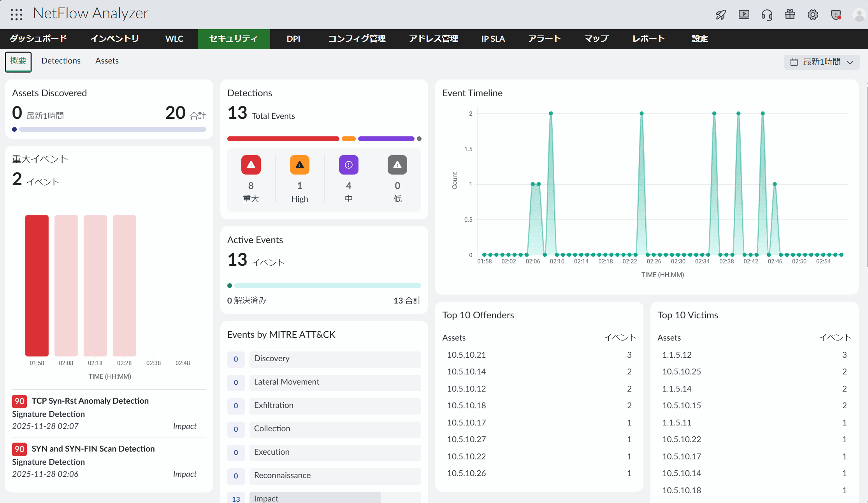Open the WLC menu

pos(174,39)
